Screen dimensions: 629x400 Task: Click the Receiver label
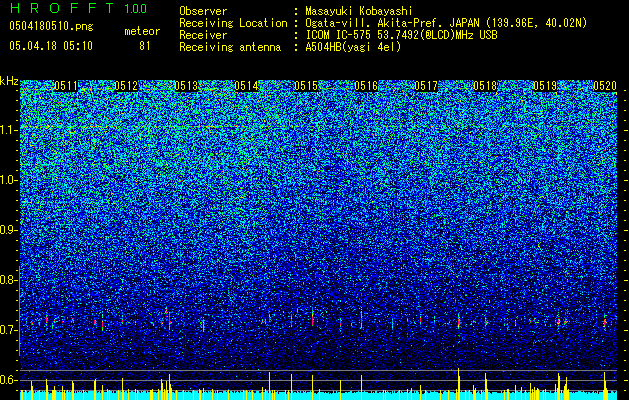(203, 35)
